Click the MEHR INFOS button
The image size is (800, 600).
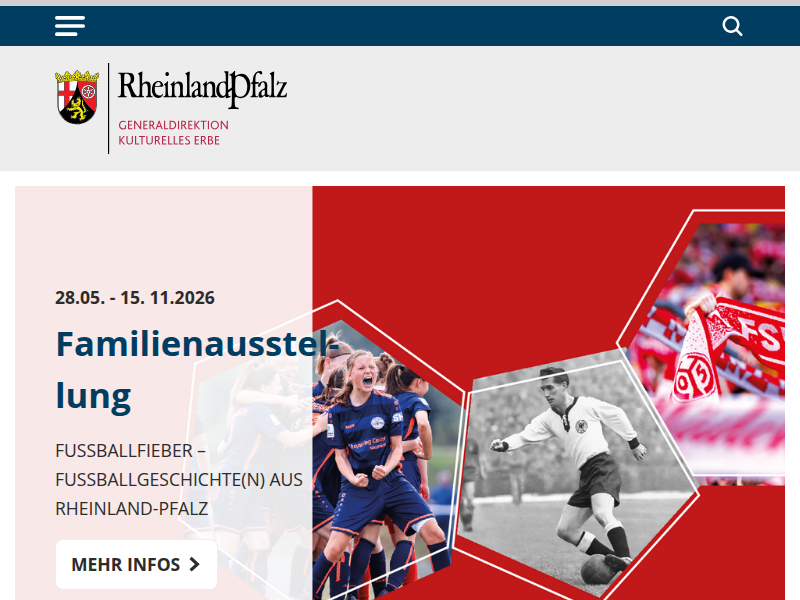pos(136,564)
